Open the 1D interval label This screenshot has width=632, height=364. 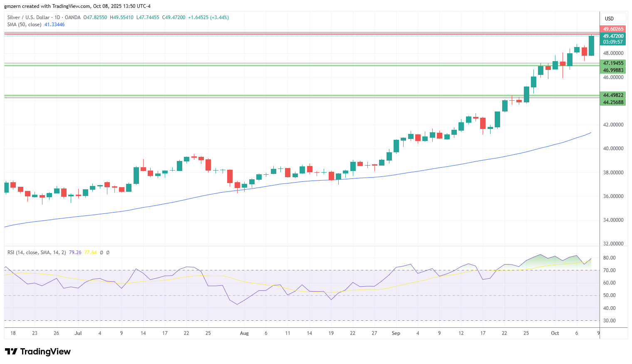click(x=57, y=17)
